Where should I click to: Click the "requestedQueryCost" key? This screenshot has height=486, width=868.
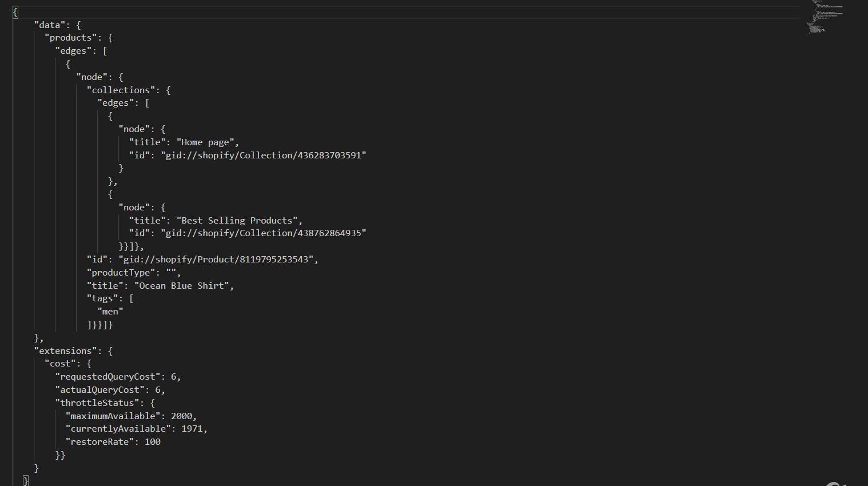pos(107,377)
